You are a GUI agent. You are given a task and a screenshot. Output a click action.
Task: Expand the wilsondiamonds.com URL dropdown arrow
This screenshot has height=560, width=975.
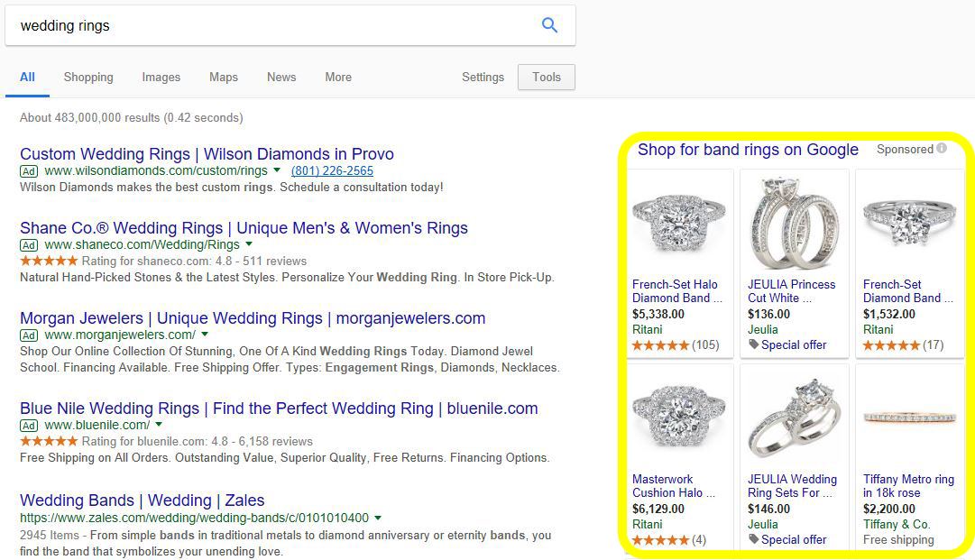[x=277, y=170]
